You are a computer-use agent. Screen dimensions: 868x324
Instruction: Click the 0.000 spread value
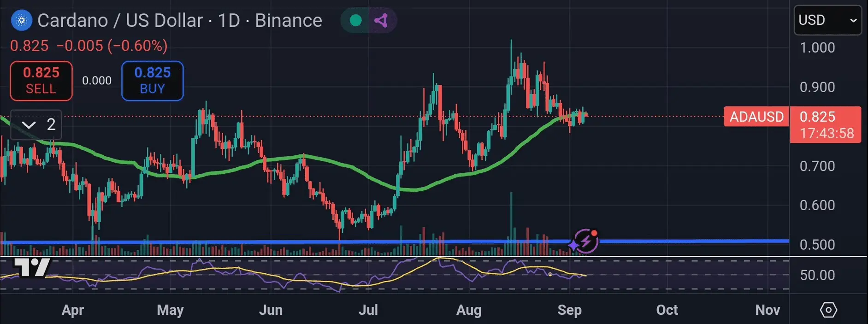coord(97,81)
